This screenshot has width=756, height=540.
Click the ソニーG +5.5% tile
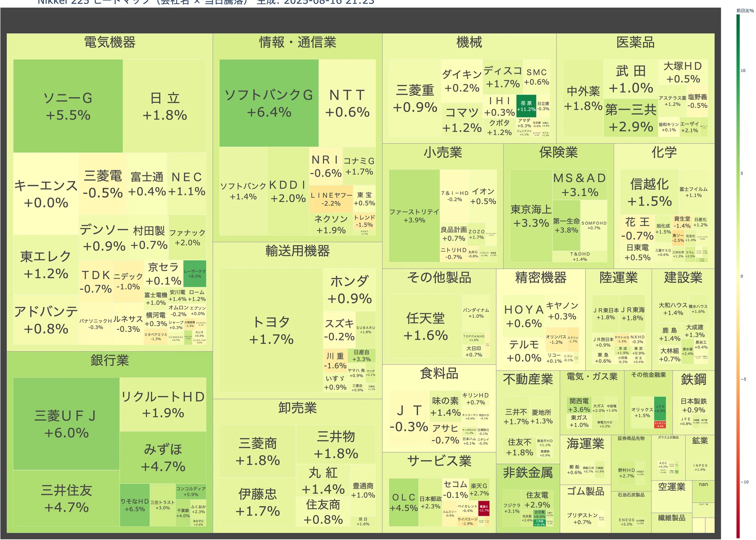[x=68, y=106]
